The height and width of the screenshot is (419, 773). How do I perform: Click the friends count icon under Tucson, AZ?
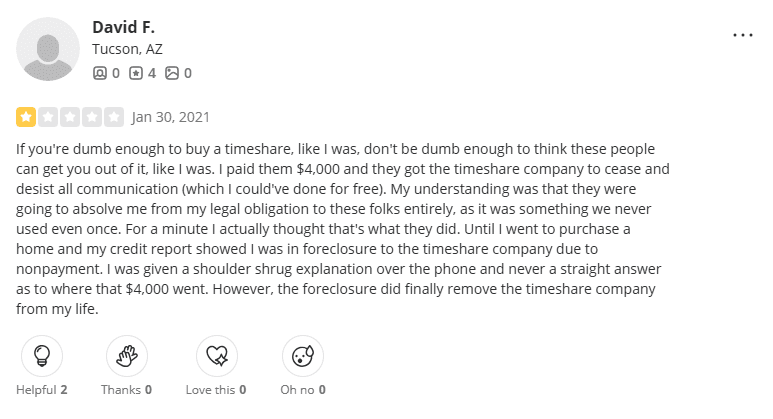click(99, 73)
